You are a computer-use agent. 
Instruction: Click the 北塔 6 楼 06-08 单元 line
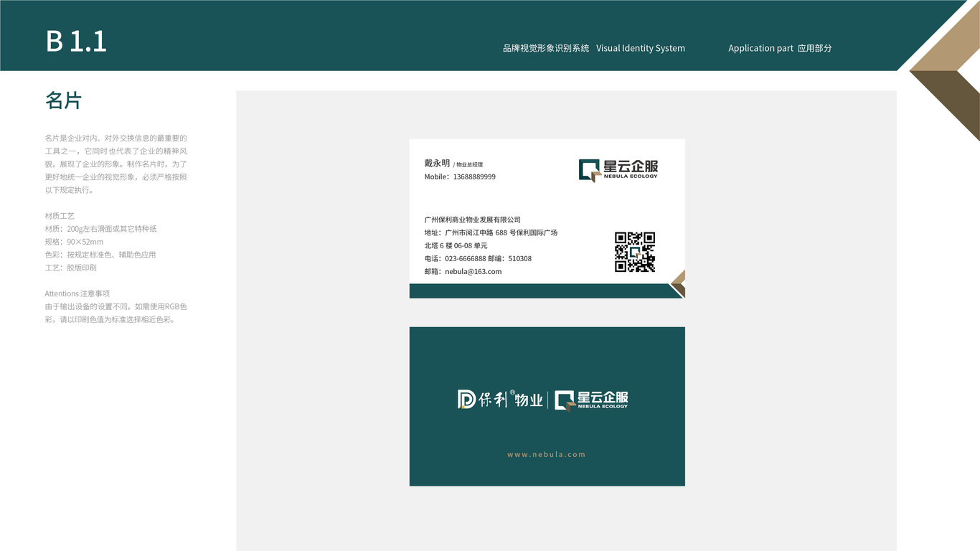coord(456,245)
